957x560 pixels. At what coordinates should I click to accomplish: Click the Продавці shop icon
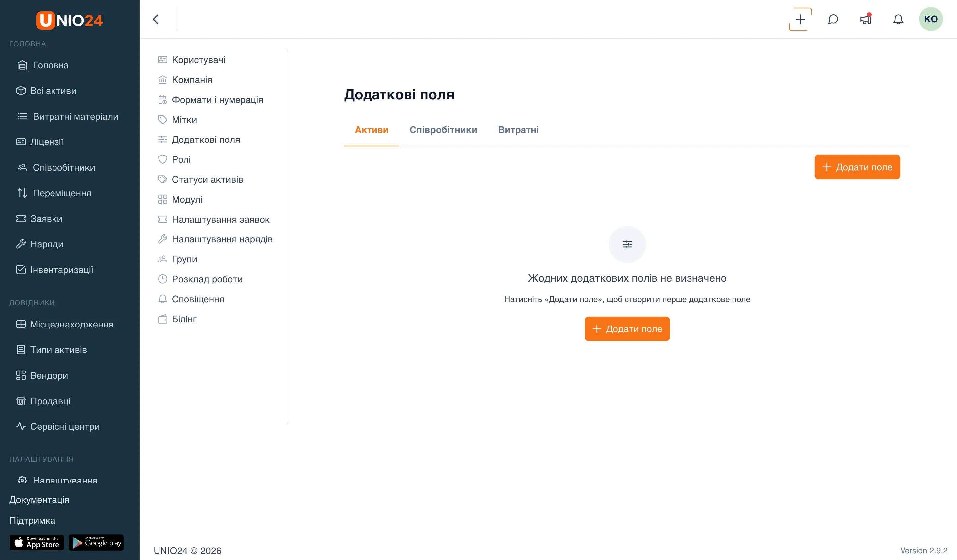(x=21, y=401)
